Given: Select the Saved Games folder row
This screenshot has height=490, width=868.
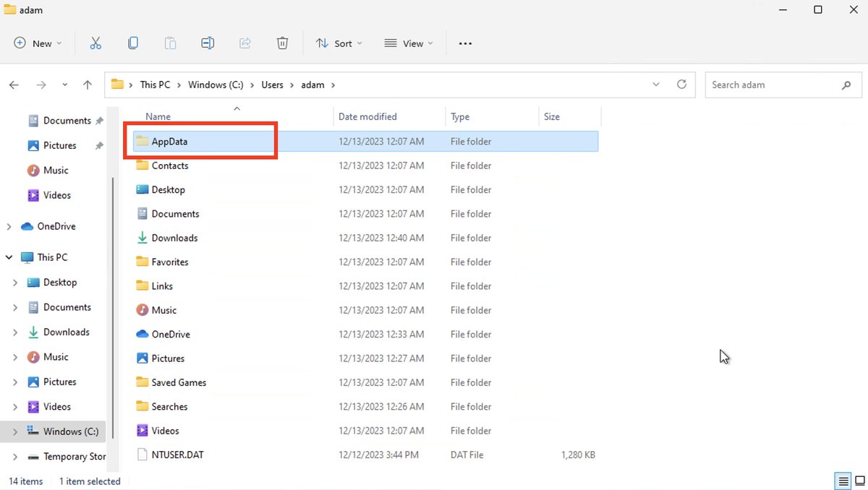Looking at the screenshot, I should 365,382.
